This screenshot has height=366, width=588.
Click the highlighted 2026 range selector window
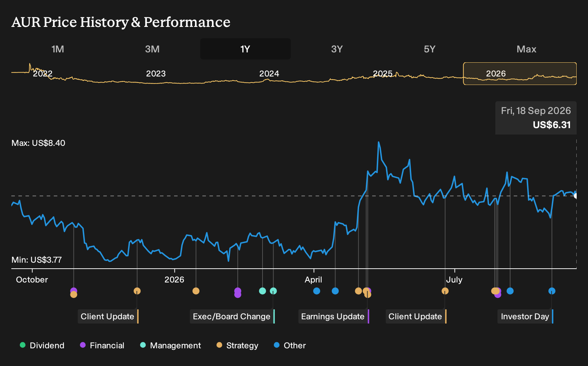(520, 74)
